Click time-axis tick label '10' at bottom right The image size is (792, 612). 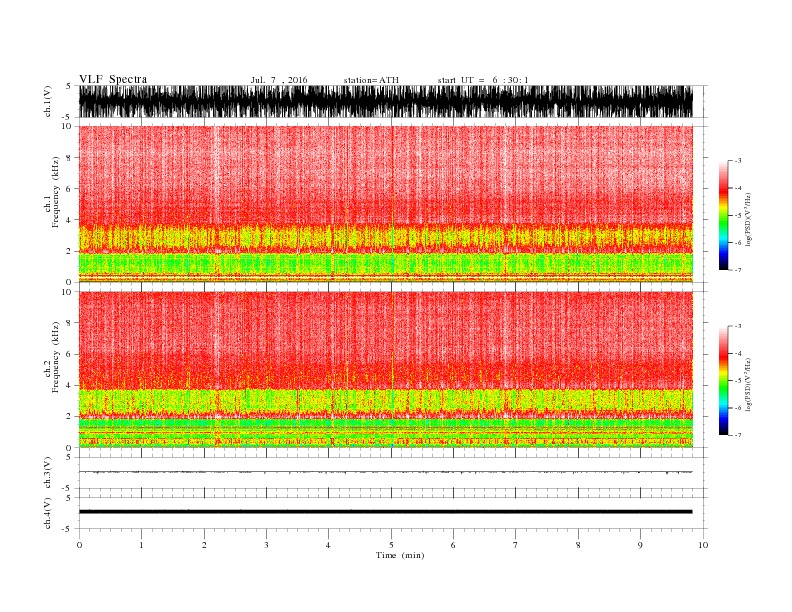(703, 545)
